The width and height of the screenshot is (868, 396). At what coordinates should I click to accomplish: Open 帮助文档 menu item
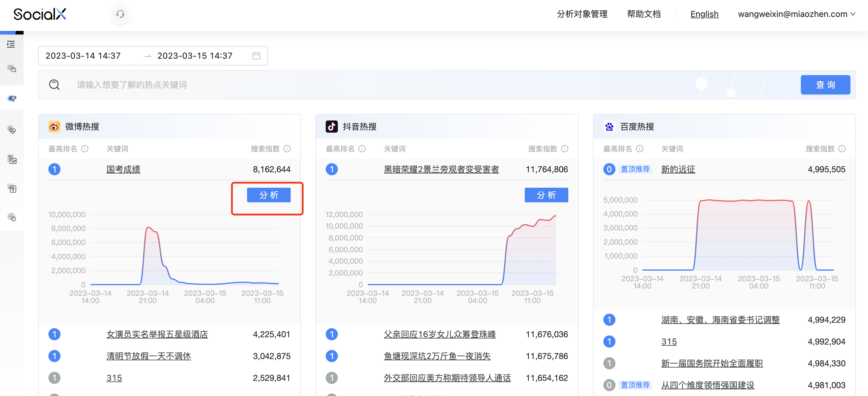coord(644,14)
